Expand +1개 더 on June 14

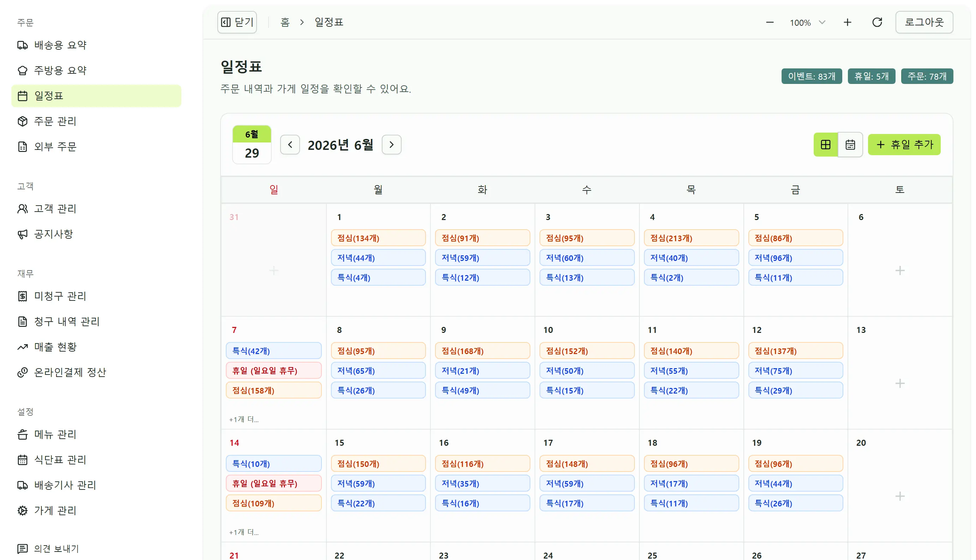point(243,532)
